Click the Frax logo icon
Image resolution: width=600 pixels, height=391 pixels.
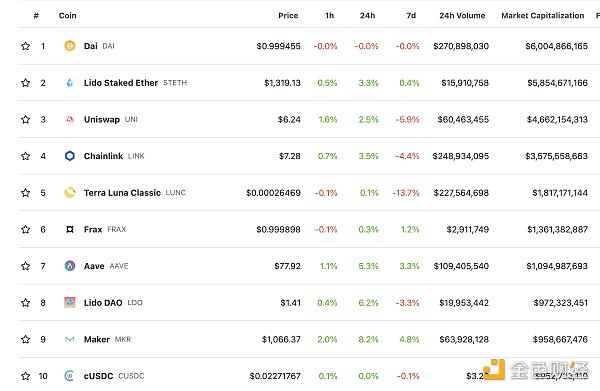pyautogui.click(x=70, y=229)
